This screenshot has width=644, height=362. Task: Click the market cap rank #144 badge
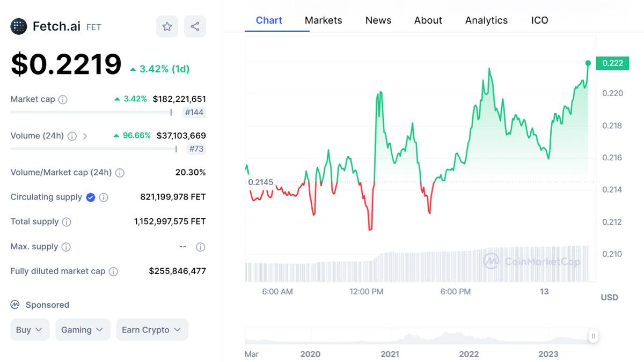pos(194,112)
